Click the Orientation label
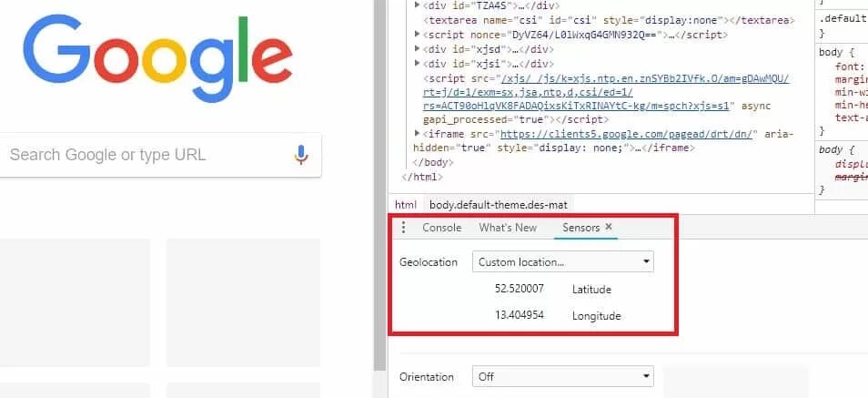The width and height of the screenshot is (868, 398). pyautogui.click(x=426, y=377)
